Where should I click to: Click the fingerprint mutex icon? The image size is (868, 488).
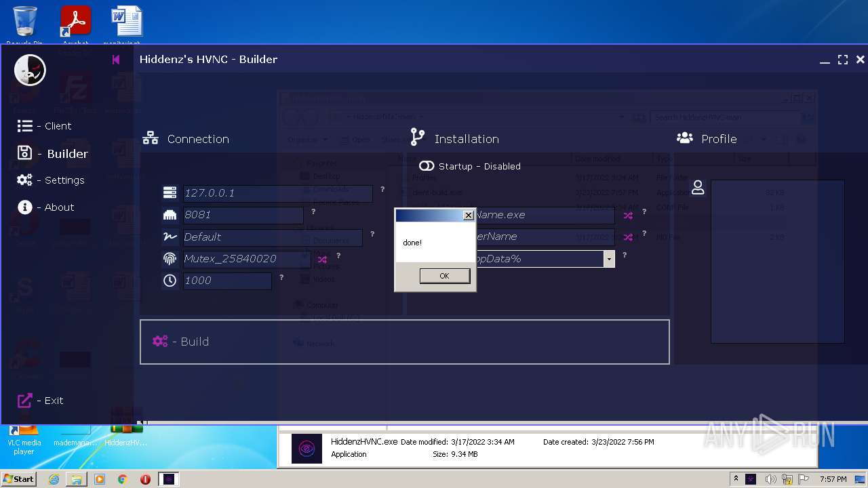[170, 258]
